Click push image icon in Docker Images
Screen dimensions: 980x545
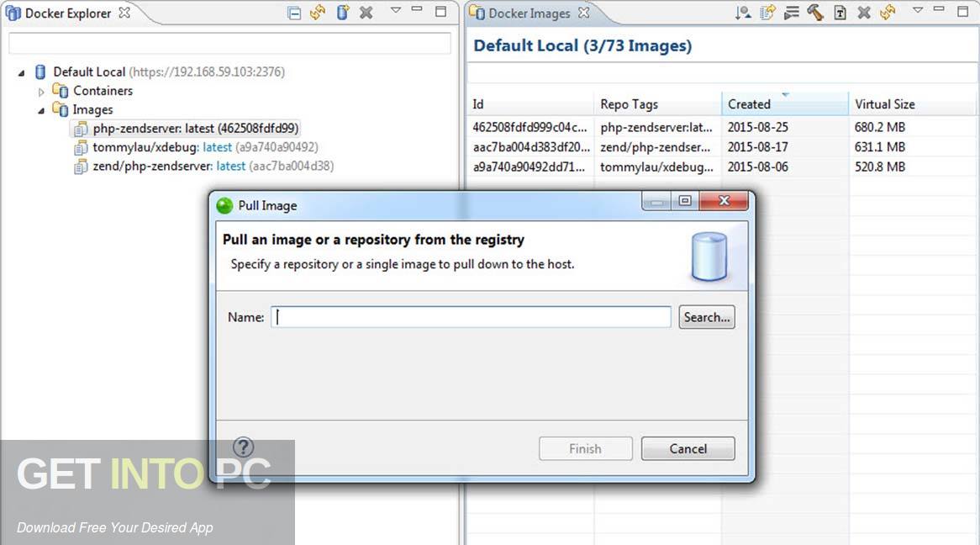(767, 13)
